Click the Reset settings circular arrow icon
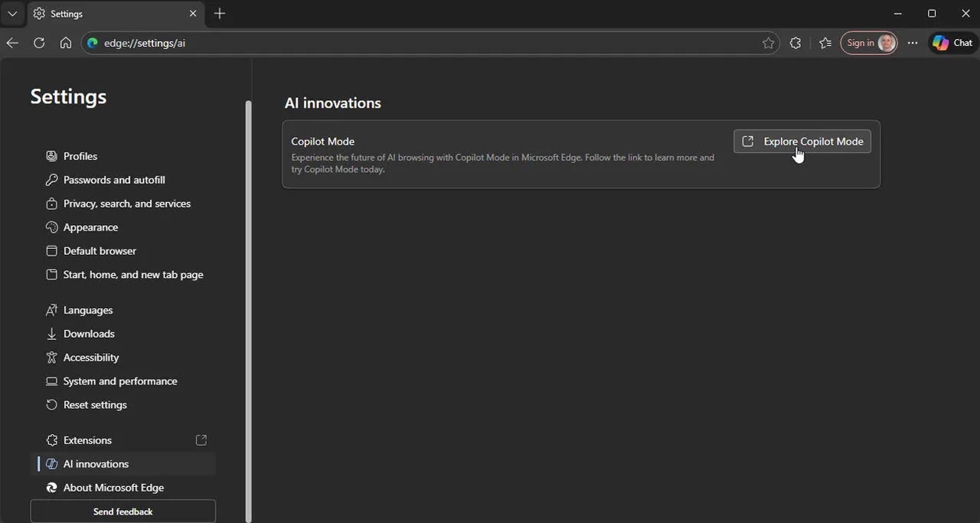980x523 pixels. [51, 405]
